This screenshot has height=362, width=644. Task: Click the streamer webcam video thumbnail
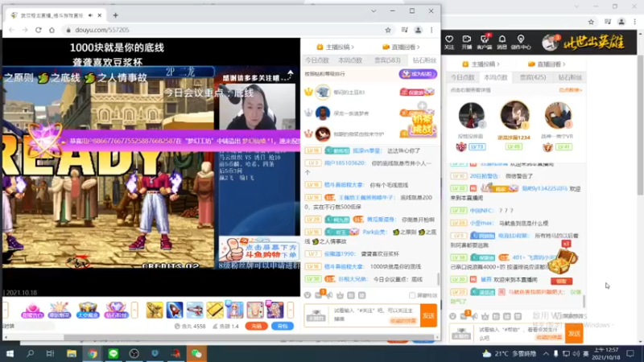257,106
